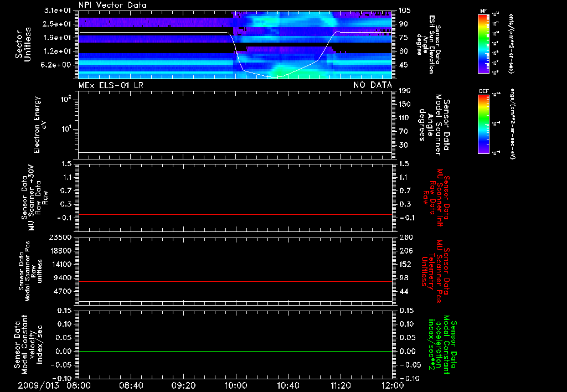Click the 2009/013 date label
Image resolution: width=567 pixels, height=392 pixels.
tap(38, 385)
